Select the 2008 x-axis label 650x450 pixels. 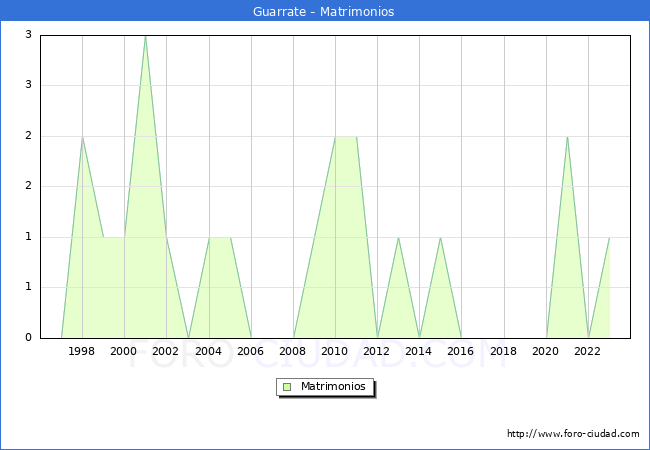292,351
